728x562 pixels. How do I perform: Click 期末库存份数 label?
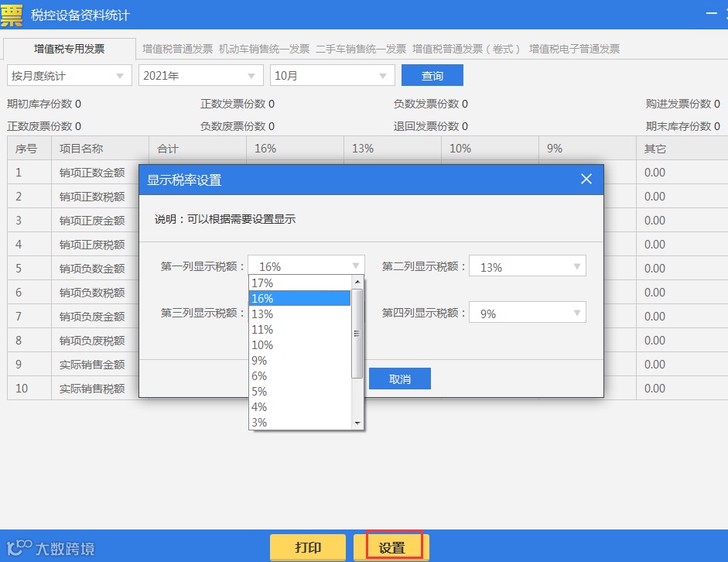point(678,126)
